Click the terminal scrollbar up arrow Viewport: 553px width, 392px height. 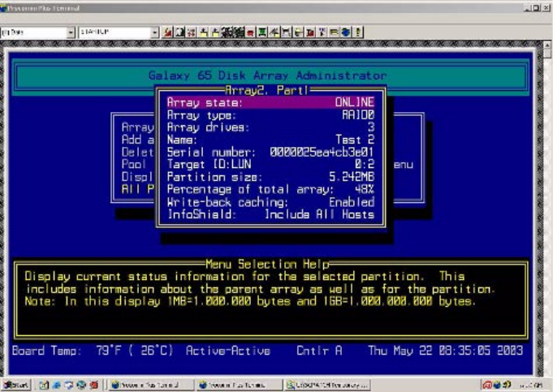click(x=547, y=45)
